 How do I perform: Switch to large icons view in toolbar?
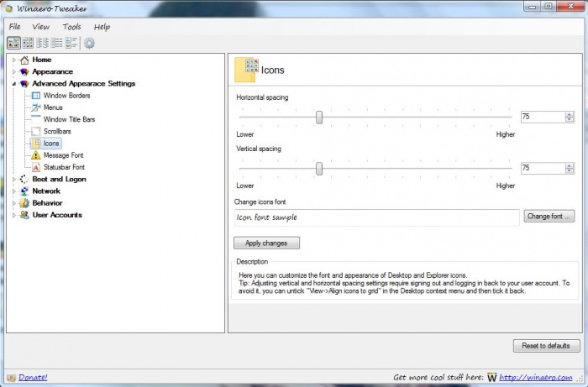click(x=13, y=43)
